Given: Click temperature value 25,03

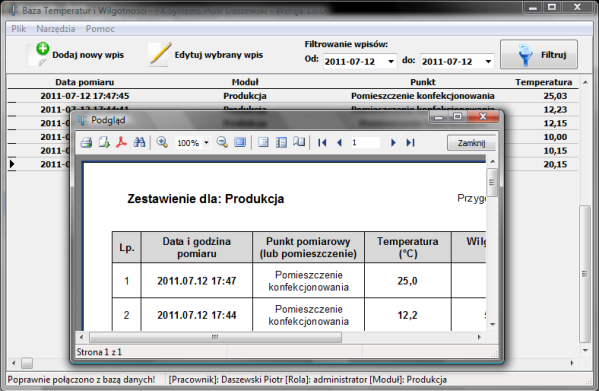Looking at the screenshot, I should (555, 96).
